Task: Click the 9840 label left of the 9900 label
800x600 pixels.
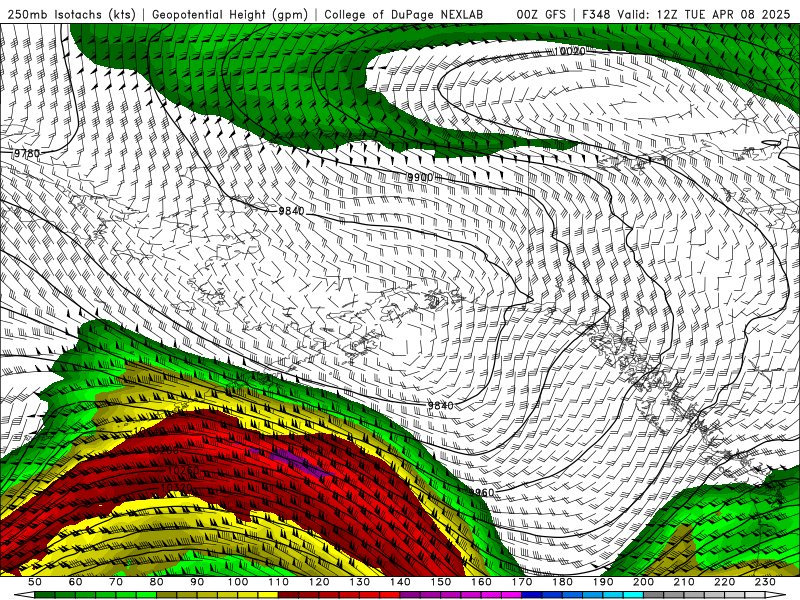Action: (x=291, y=211)
